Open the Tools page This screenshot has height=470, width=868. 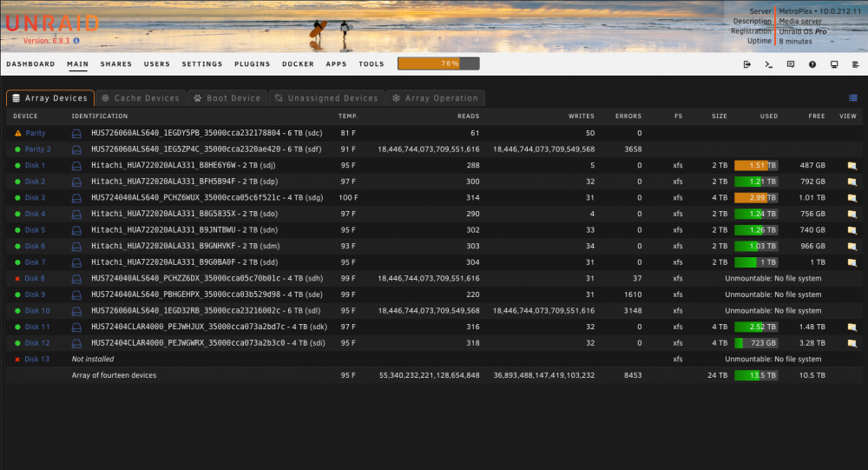point(372,63)
